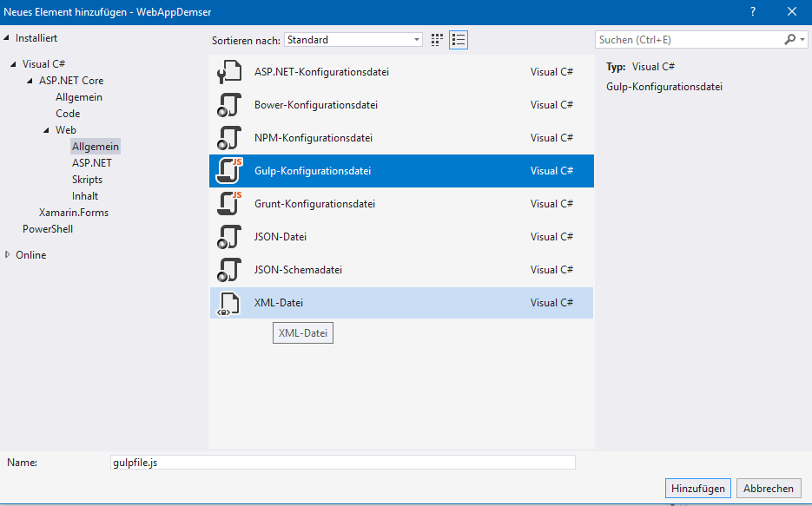Open help with the question mark
The image size is (812, 506).
point(752,11)
